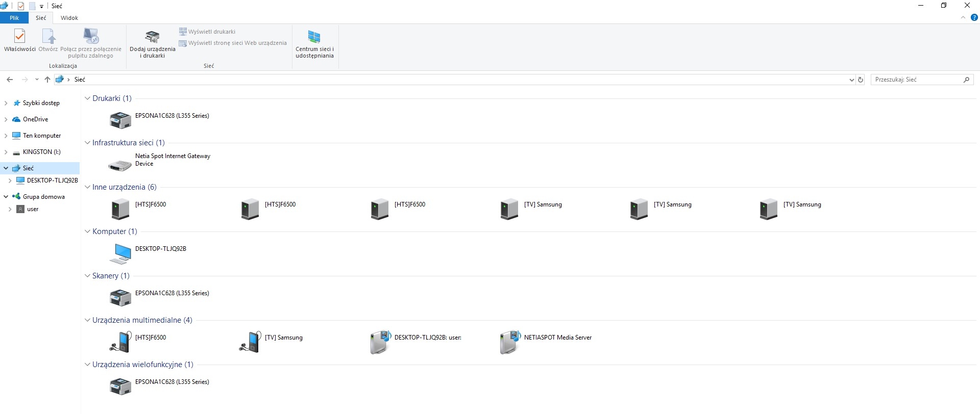
Task: Collapse the Urządzenia multimedialne (4) group
Action: 87,320
